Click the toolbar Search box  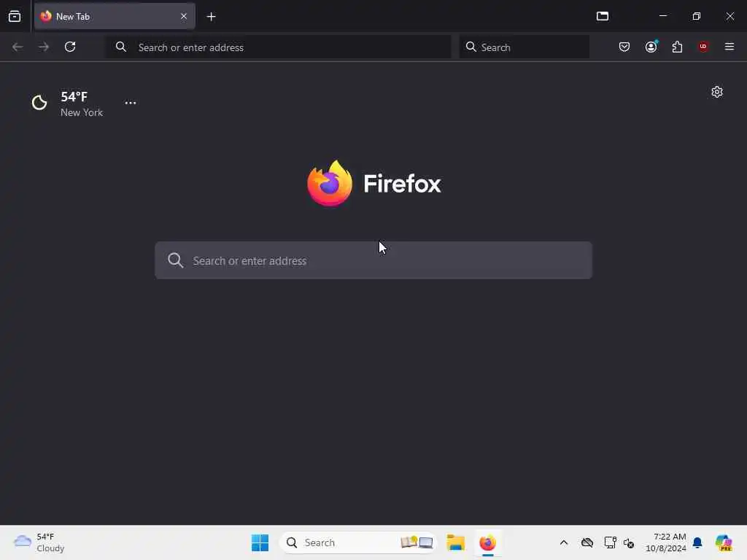pyautogui.click(x=524, y=47)
